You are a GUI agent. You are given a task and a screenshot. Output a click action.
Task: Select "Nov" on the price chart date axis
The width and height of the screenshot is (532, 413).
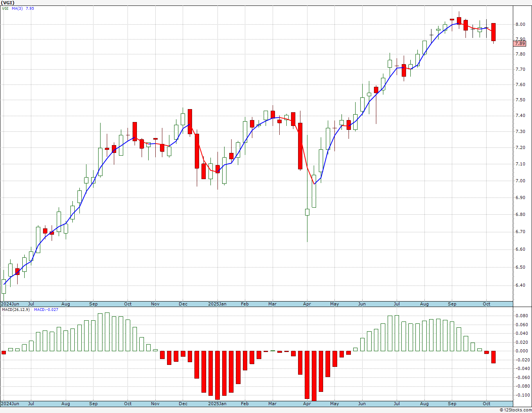pyautogui.click(x=155, y=304)
